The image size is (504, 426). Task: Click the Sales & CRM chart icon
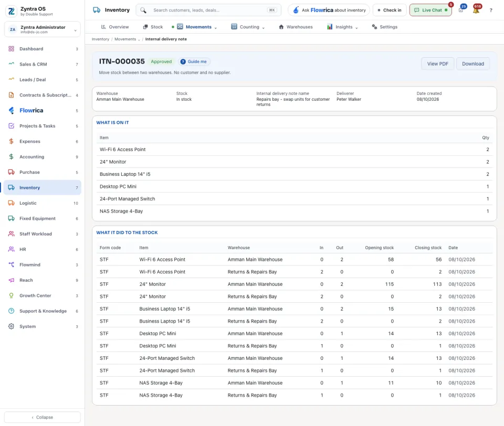(11, 64)
